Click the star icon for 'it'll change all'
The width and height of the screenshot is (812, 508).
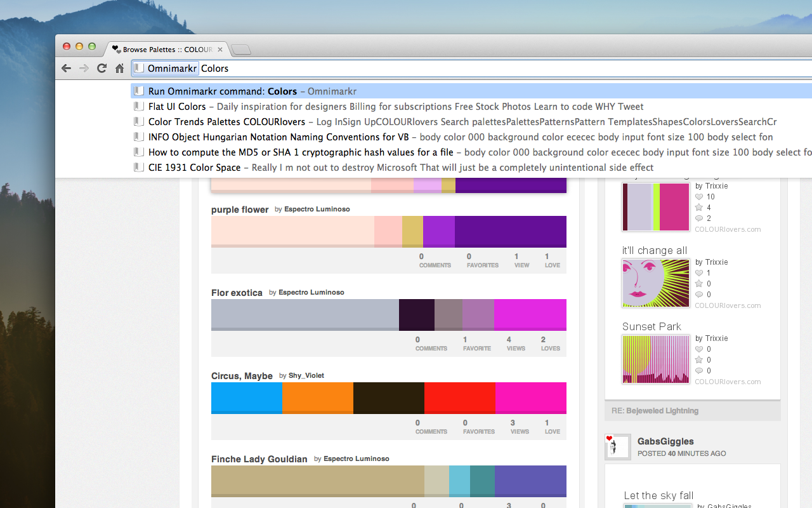tap(699, 284)
